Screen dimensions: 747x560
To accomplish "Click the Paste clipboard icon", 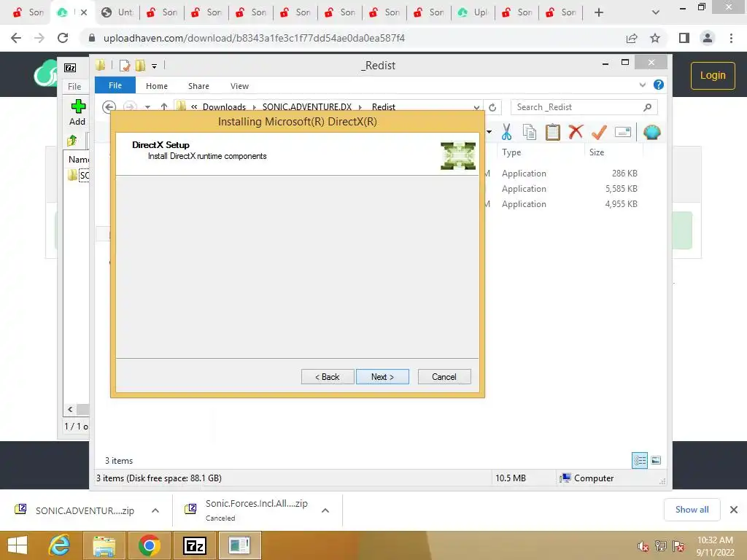I will click(x=553, y=132).
